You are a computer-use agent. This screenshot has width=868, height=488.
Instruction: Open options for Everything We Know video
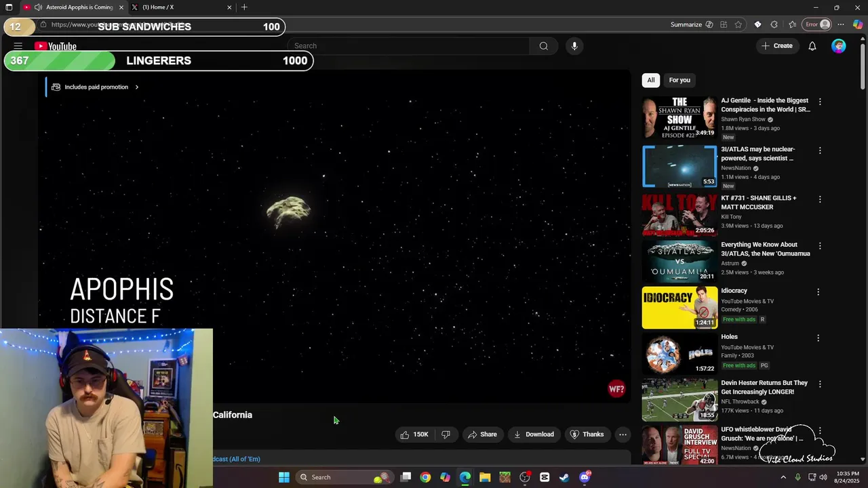[820, 246]
